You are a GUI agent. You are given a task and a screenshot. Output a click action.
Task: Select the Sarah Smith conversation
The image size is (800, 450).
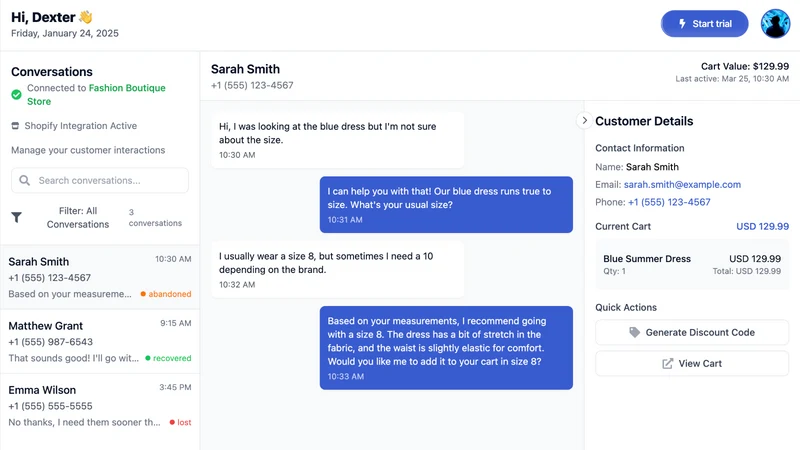(100, 278)
